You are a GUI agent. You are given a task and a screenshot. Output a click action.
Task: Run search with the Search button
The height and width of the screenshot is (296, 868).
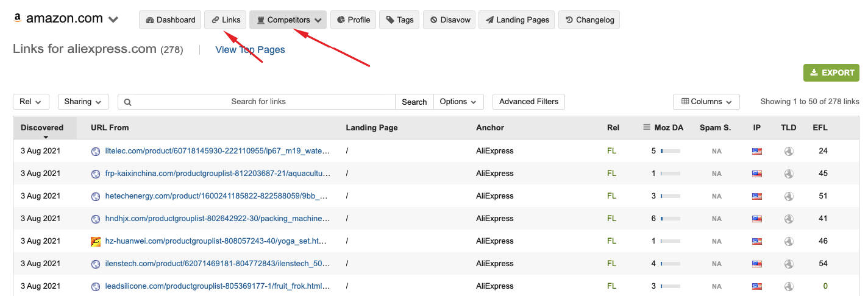[x=414, y=102]
